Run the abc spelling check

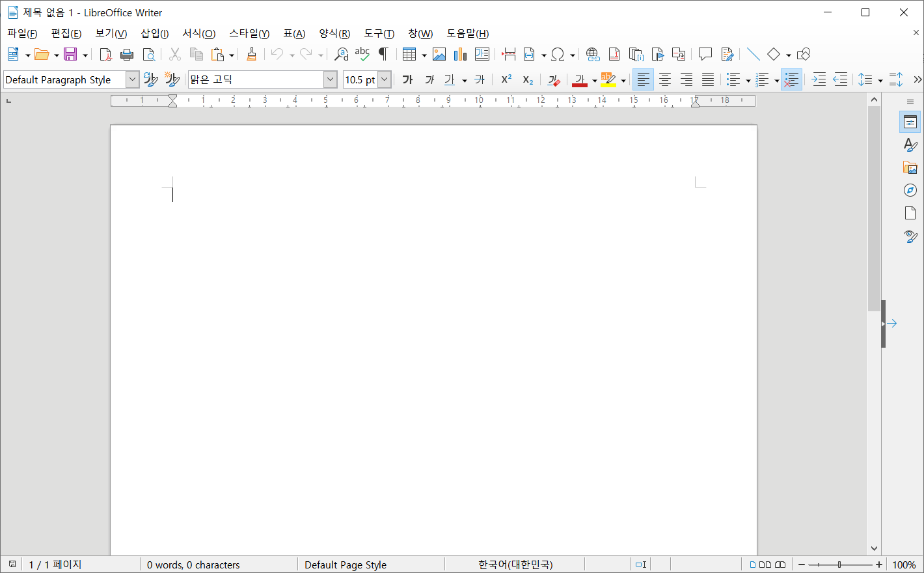(x=362, y=55)
